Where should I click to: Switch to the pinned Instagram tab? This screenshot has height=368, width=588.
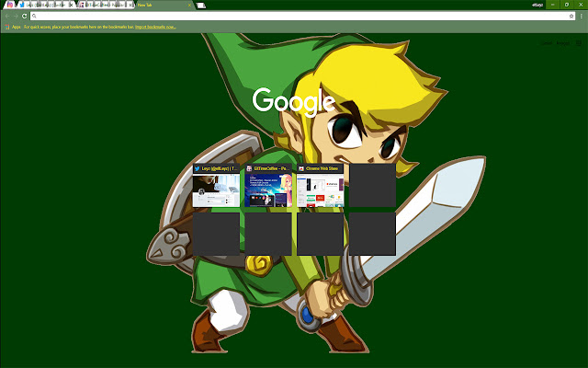10,5
